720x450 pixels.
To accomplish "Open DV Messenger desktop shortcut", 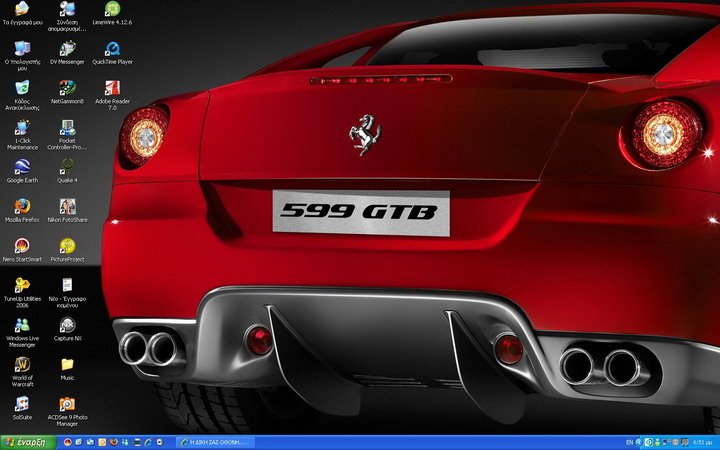I will pos(67,52).
